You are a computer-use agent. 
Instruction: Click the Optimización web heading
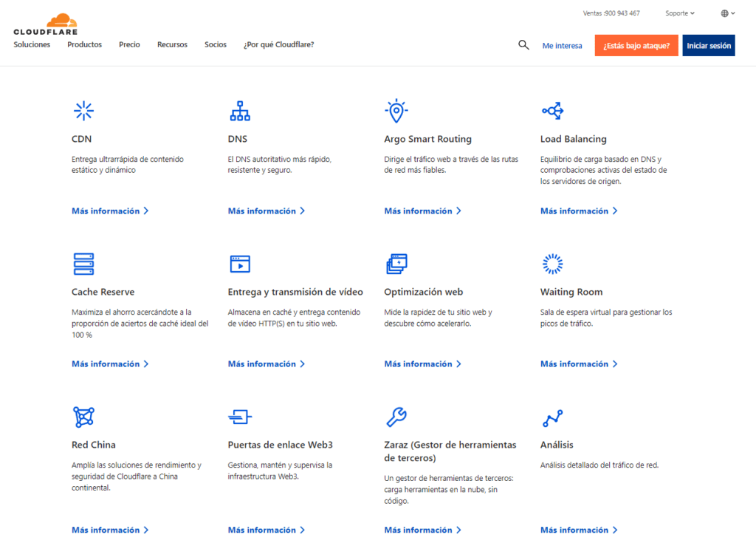point(423,292)
